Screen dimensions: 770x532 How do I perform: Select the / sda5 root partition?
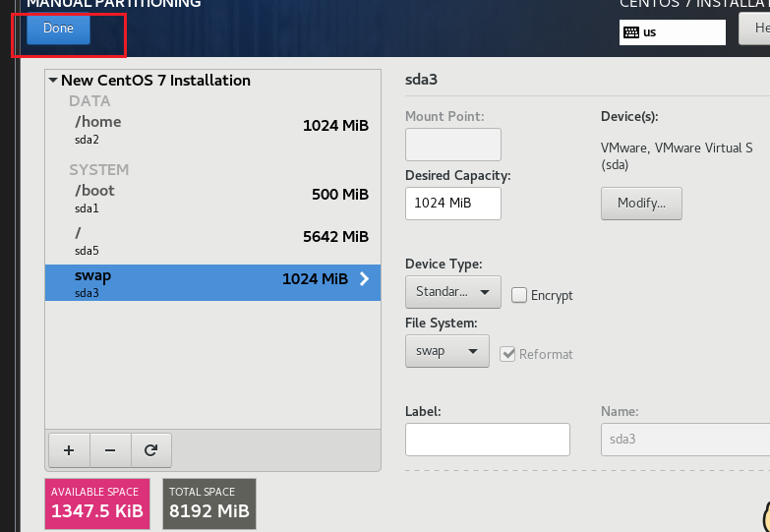click(212, 241)
